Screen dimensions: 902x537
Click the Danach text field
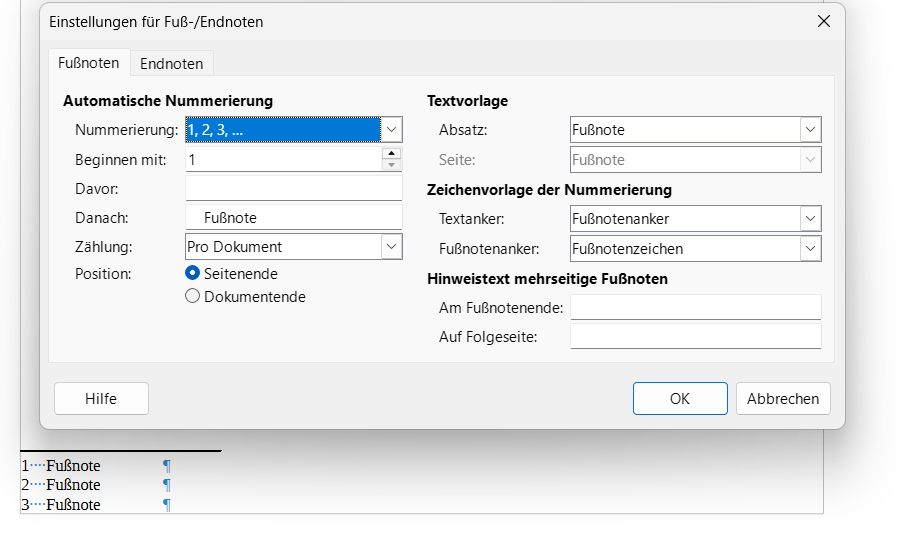tap(293, 217)
